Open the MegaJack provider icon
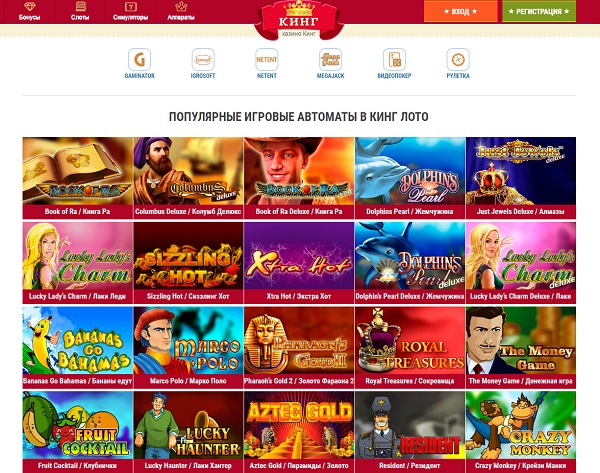The image size is (600, 473). (330, 59)
